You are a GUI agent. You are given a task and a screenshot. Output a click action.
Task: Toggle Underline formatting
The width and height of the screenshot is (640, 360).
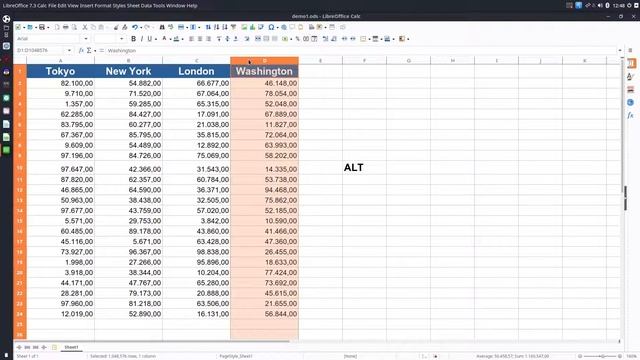149,39
